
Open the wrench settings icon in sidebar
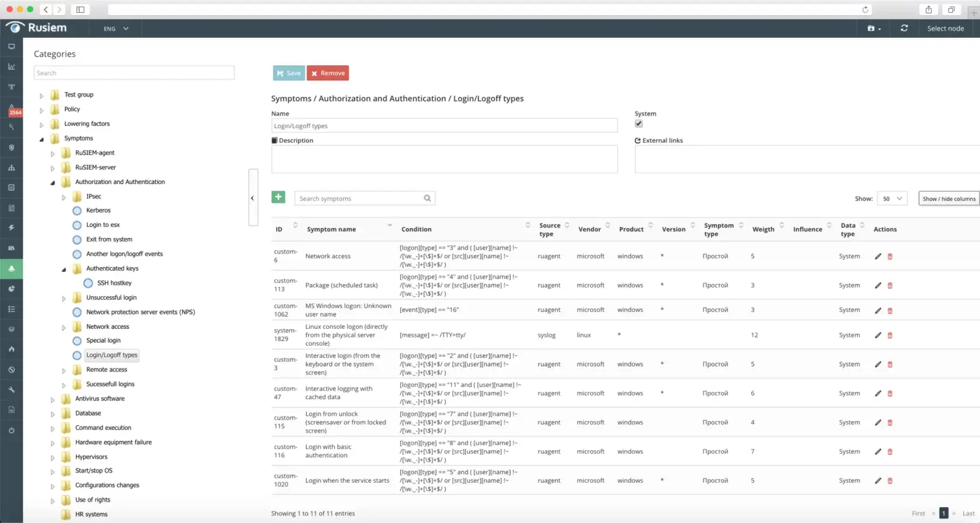coord(11,389)
